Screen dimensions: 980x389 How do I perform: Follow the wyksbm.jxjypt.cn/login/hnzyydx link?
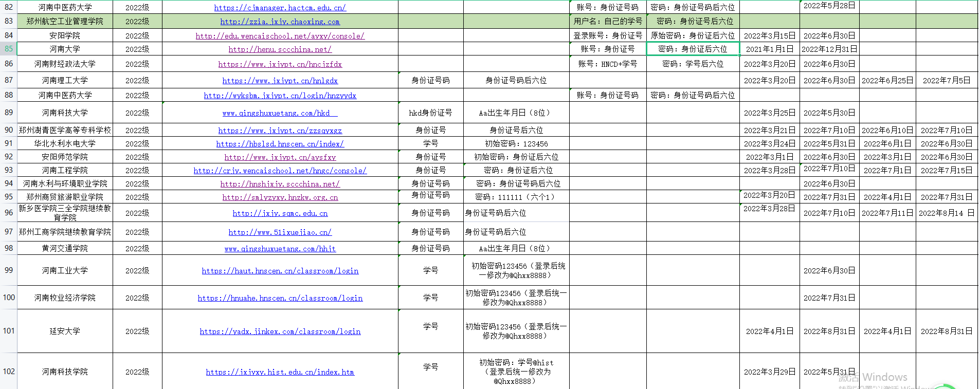tap(280, 96)
